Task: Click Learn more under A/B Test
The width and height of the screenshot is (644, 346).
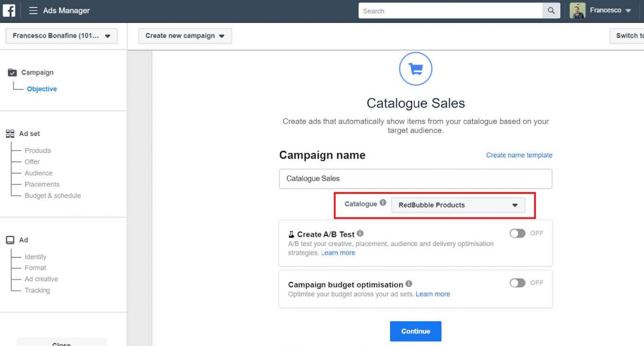Action: [338, 253]
